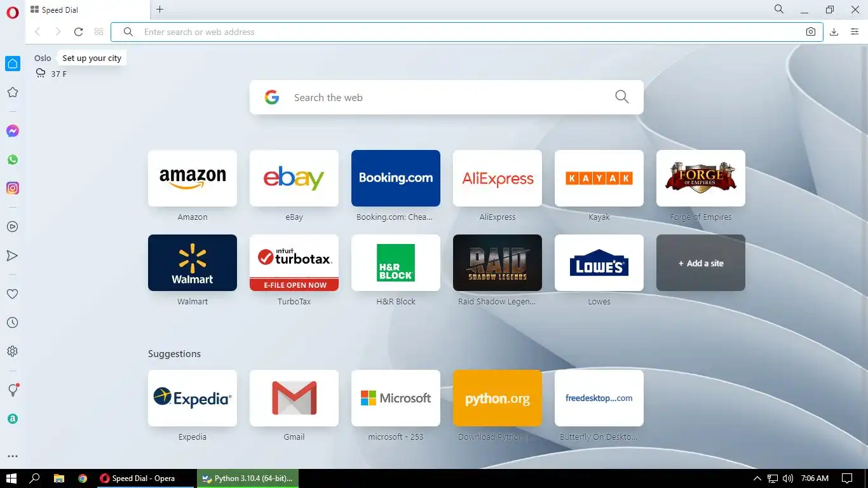The width and height of the screenshot is (868, 488).
Task: Go back to previous page
Action: tap(37, 32)
